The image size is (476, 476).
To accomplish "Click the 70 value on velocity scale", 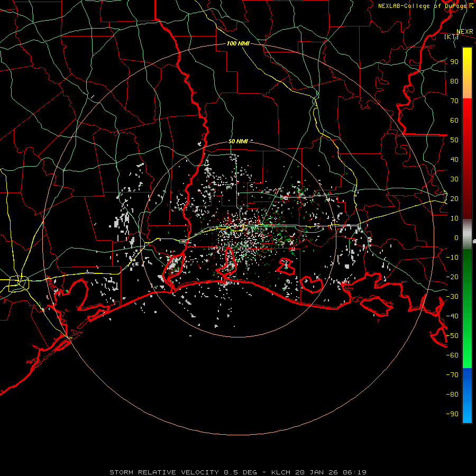I will pos(454,101).
